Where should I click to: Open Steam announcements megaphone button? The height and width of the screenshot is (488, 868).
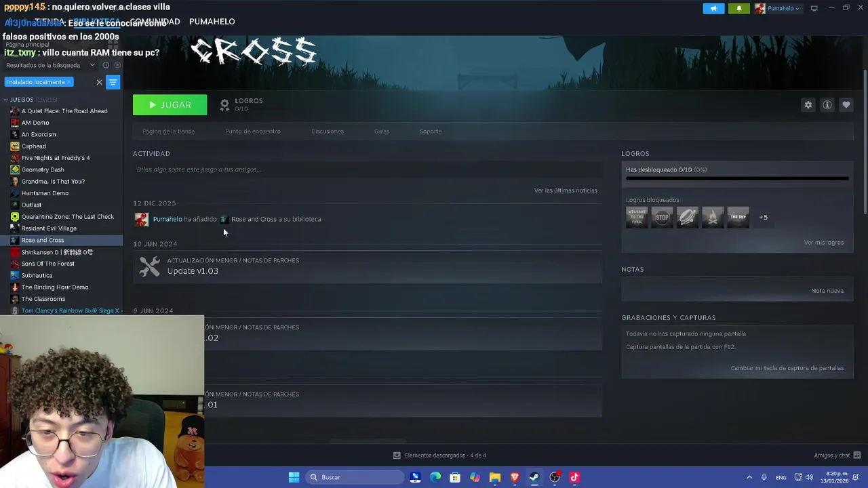[x=713, y=8]
